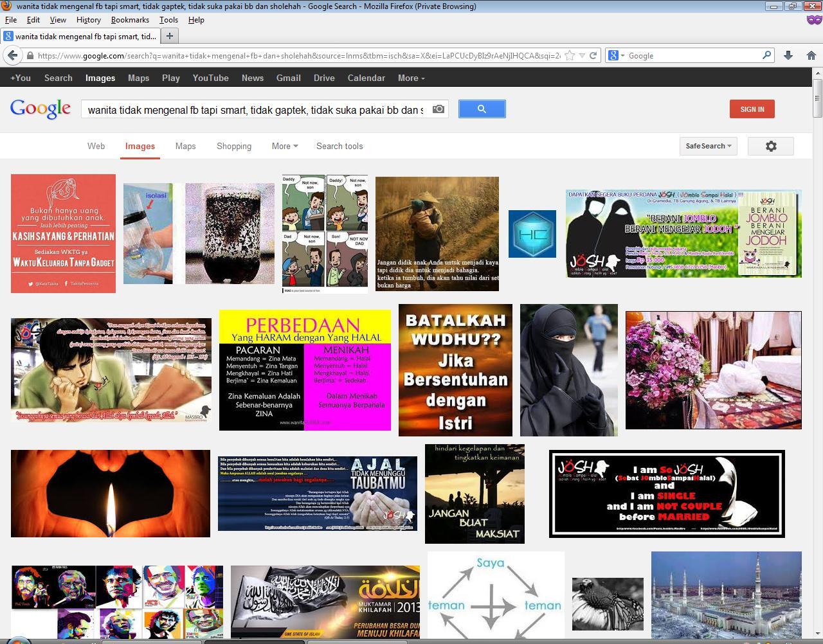Select the Images results tab
The image size is (823, 644).
point(140,146)
